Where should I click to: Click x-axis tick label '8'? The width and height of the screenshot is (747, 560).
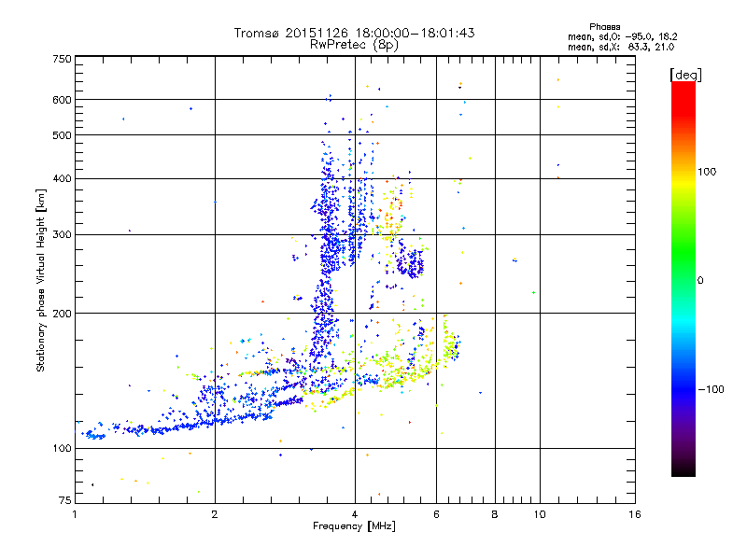(x=495, y=514)
